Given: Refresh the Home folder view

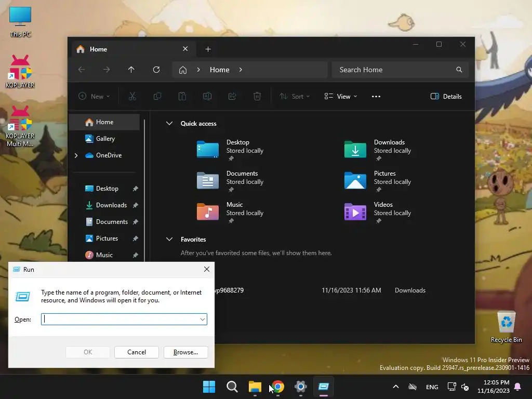Looking at the screenshot, I should (156, 70).
